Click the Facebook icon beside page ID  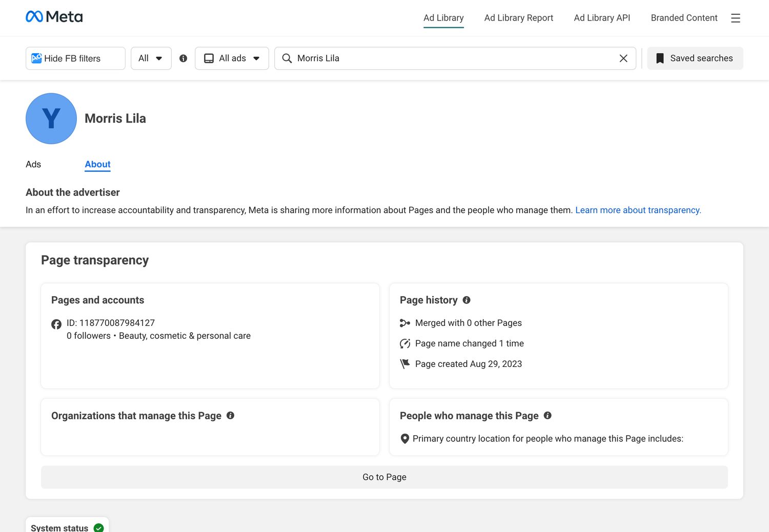[x=56, y=324]
